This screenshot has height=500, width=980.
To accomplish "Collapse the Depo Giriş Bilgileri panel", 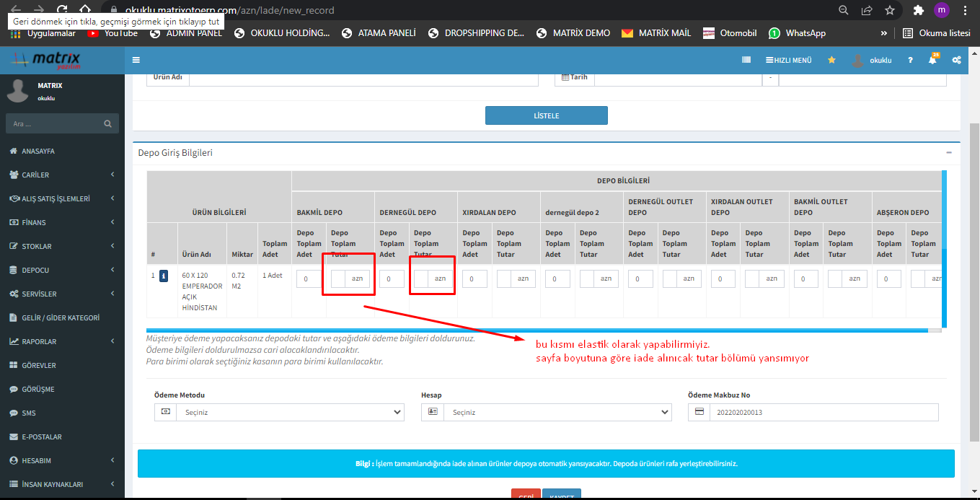I will point(949,153).
